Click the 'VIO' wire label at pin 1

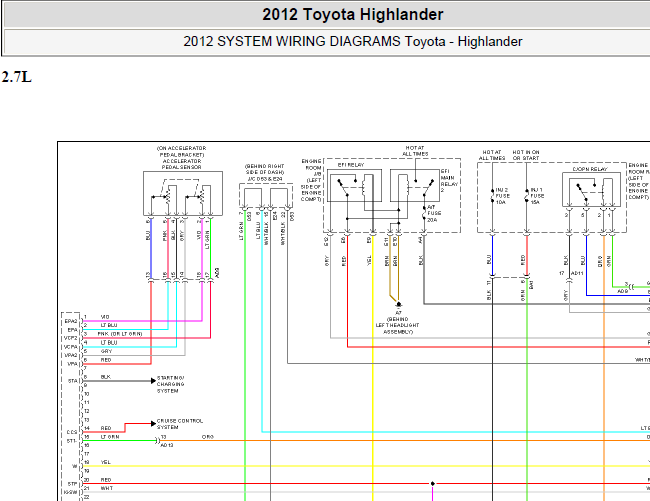point(105,317)
